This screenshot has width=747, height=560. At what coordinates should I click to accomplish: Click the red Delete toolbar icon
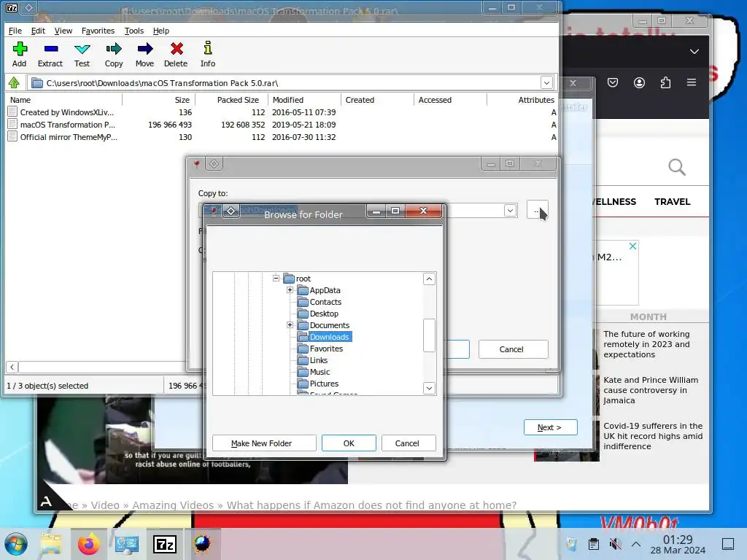point(176,55)
